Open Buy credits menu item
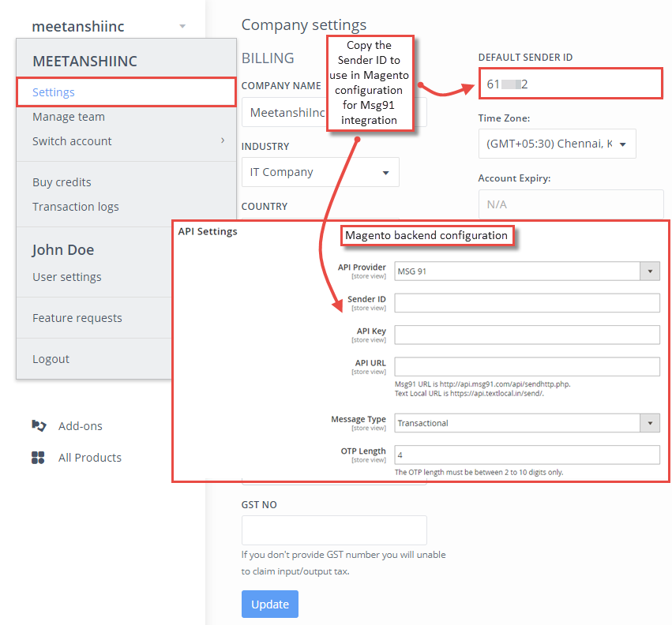Viewport: 672px width, 625px height. click(x=62, y=182)
